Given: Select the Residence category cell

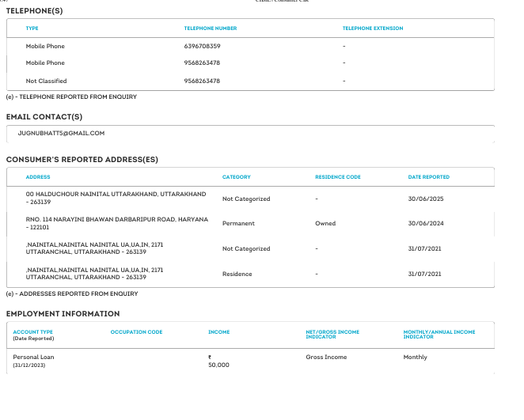Looking at the screenshot, I should [x=237, y=274].
